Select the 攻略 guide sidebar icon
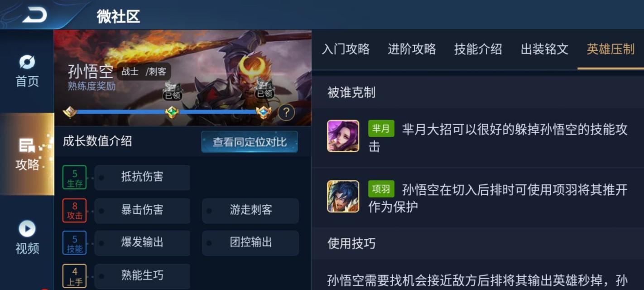644x290 pixels. click(27, 146)
